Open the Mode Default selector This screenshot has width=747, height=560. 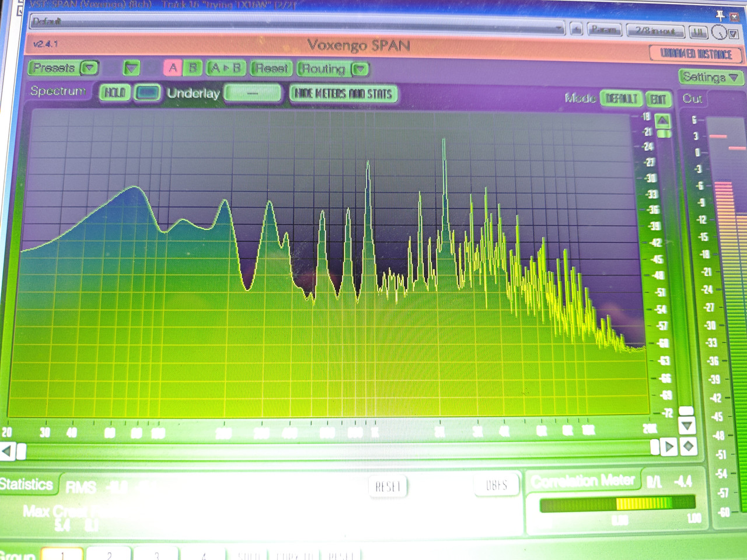[620, 99]
